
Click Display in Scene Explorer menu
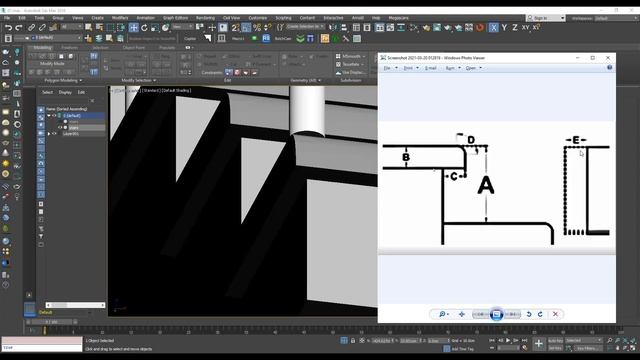(65, 92)
